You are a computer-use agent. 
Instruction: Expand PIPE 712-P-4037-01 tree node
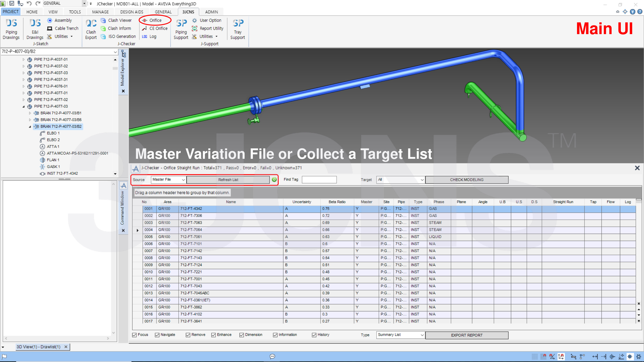[23, 59]
